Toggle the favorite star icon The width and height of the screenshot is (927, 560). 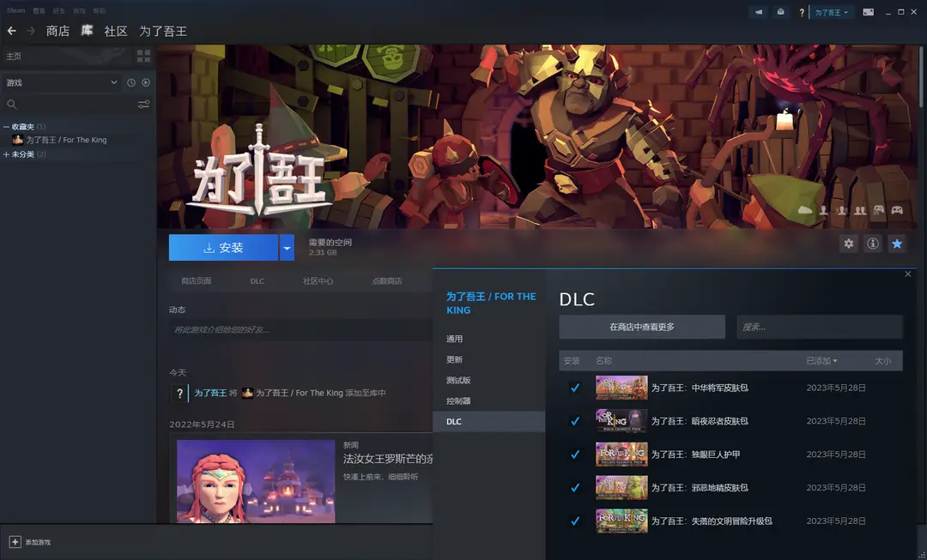897,244
